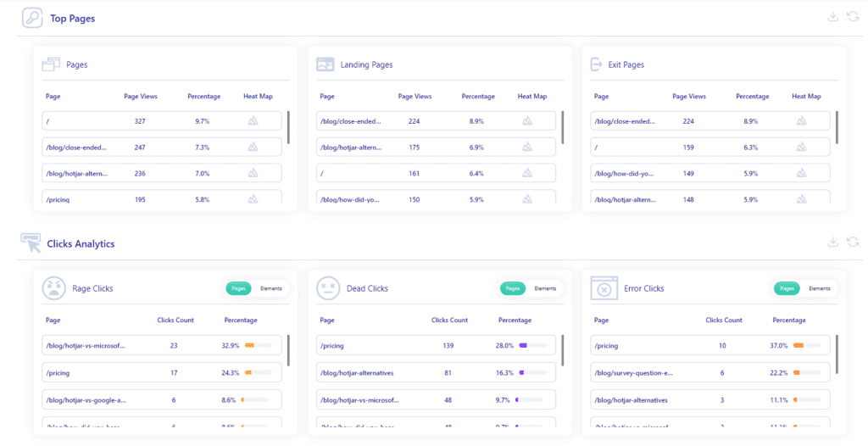Select Pages toggle in Error Clicks
Screen dimensions: 868x446
click(787, 288)
